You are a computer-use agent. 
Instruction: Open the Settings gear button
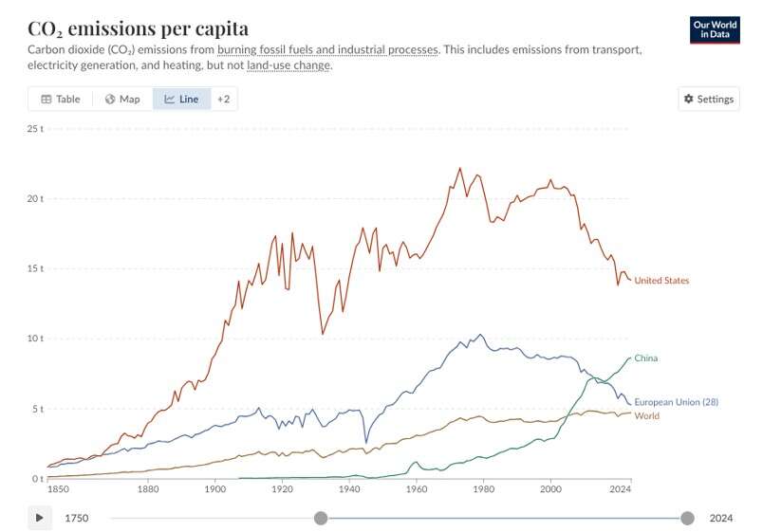(709, 99)
